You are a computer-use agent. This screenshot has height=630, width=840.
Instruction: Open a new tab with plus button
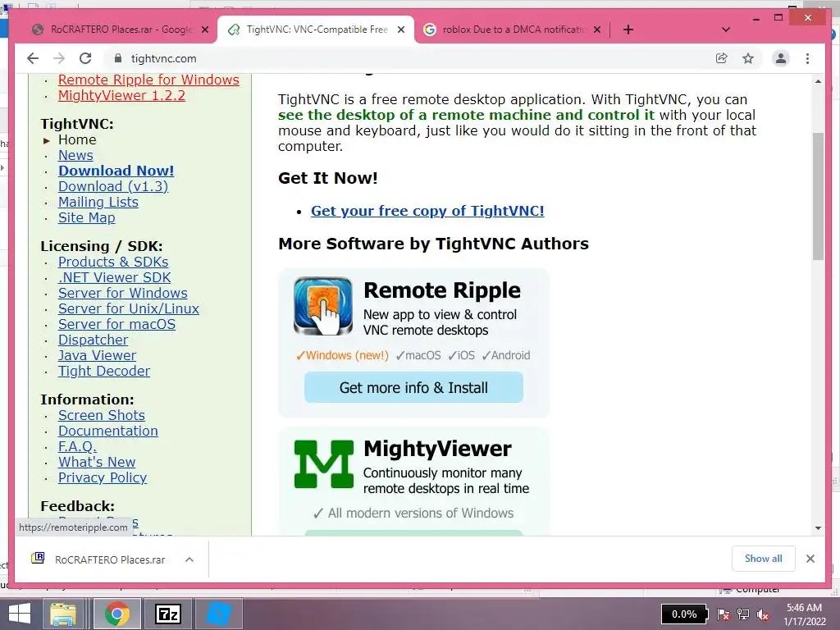click(628, 30)
